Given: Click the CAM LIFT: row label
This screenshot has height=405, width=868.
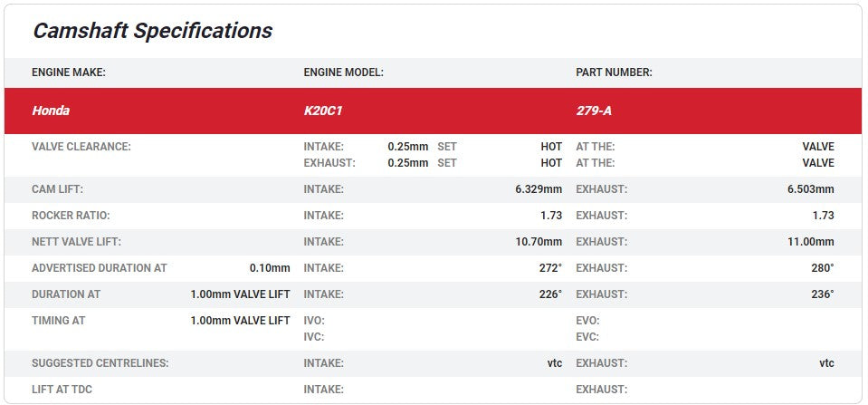Looking at the screenshot, I should [x=58, y=189].
